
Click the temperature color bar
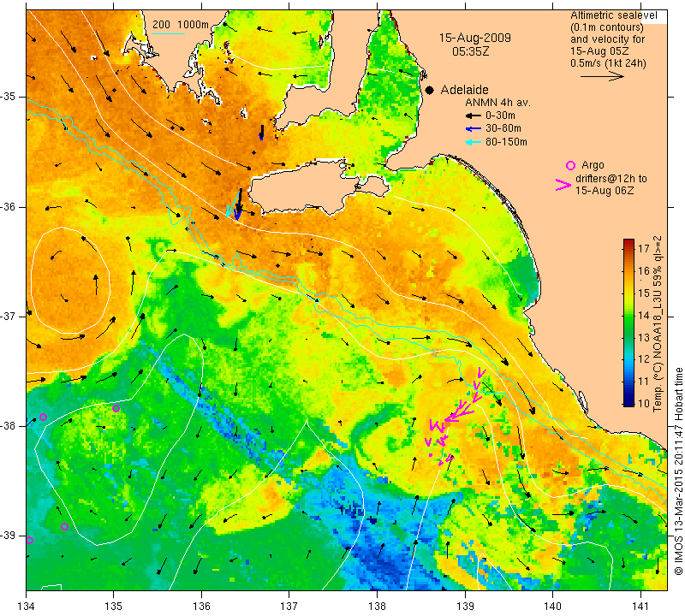(628, 323)
